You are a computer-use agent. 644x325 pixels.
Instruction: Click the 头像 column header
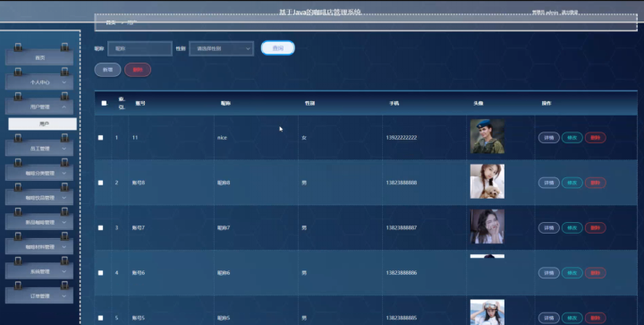pyautogui.click(x=478, y=104)
